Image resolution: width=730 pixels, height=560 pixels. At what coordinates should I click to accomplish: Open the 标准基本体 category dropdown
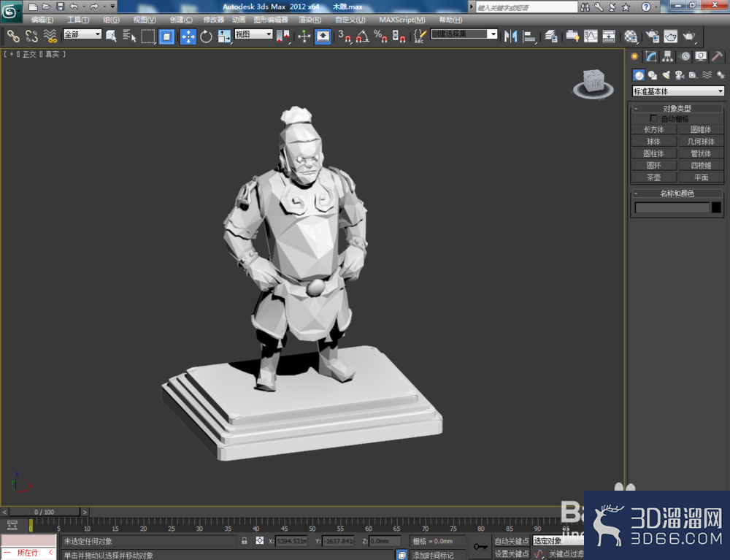coord(678,91)
